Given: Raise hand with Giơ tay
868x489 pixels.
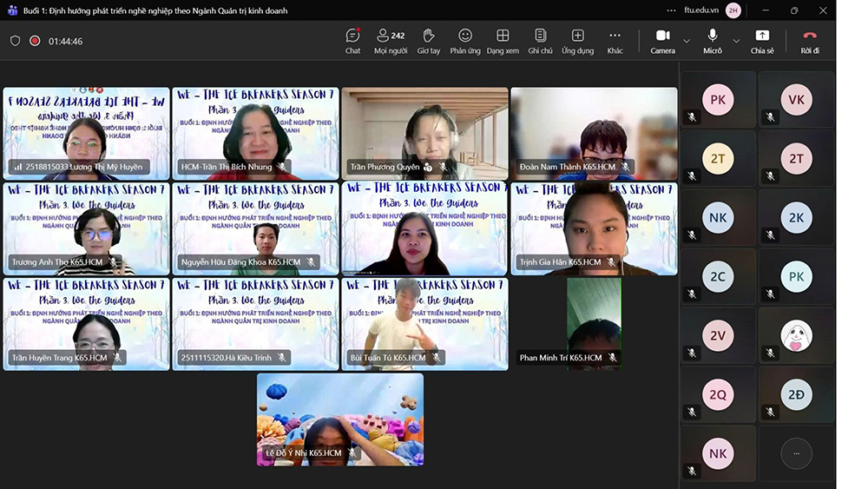Looking at the screenshot, I should [x=429, y=42].
